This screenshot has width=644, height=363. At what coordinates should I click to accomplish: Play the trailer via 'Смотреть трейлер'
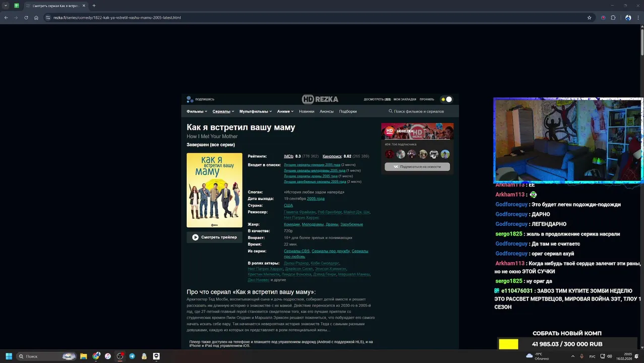(214, 237)
